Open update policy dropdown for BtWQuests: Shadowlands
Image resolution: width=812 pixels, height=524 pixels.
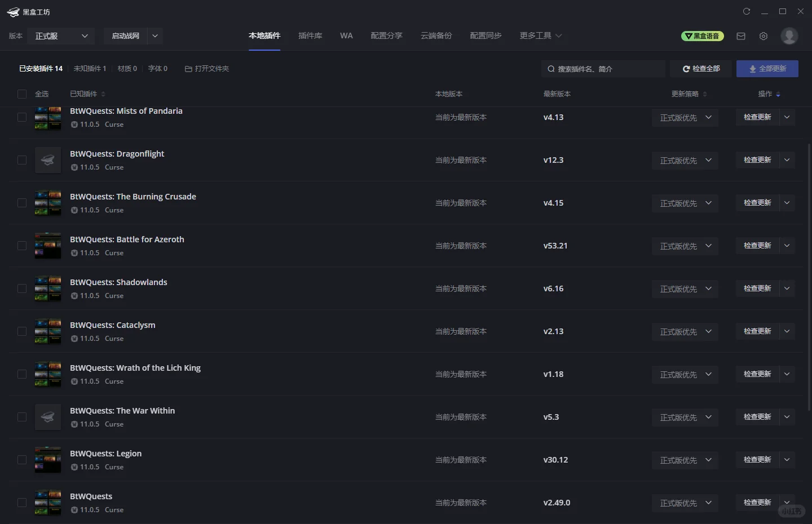click(x=685, y=289)
